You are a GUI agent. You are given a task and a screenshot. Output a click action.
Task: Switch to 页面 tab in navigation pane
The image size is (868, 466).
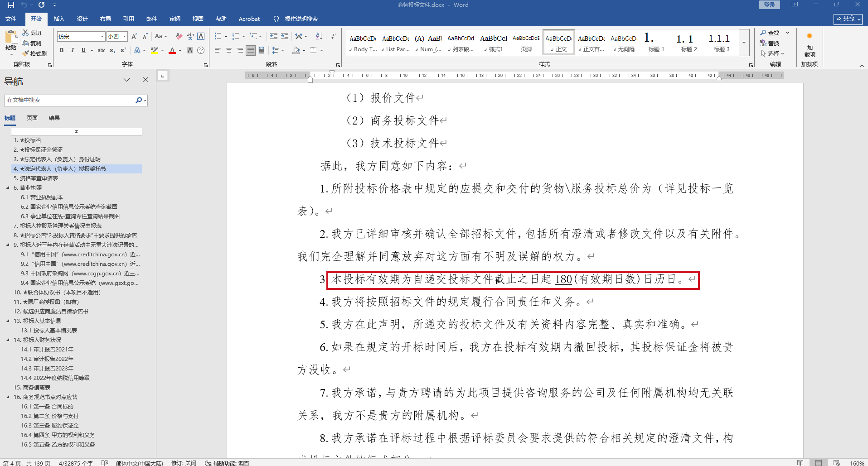click(32, 118)
